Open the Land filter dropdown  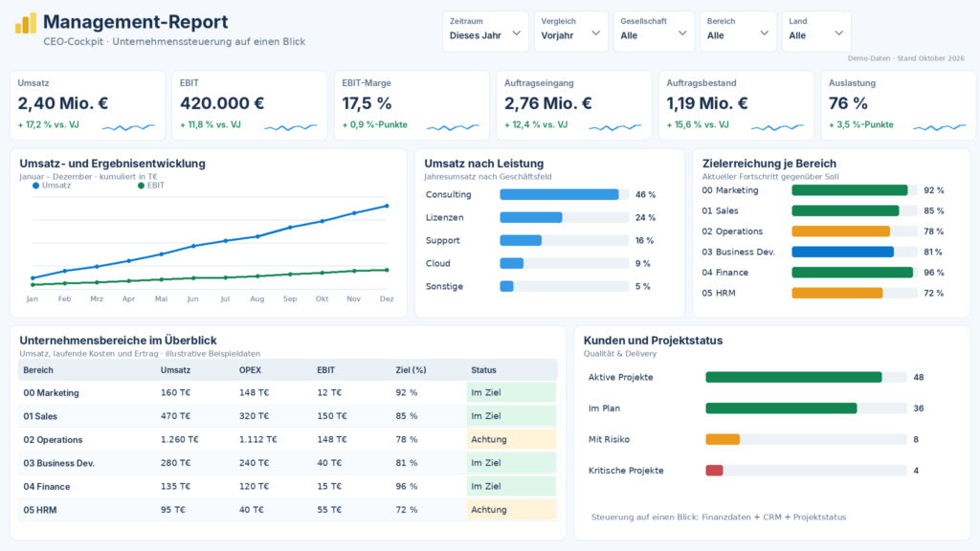pos(816,32)
